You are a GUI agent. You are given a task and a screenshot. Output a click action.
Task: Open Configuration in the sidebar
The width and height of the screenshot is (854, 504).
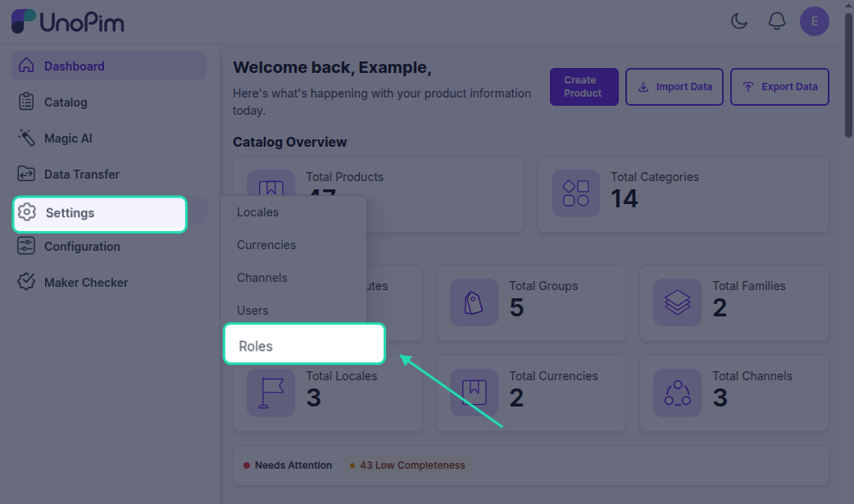109,247
